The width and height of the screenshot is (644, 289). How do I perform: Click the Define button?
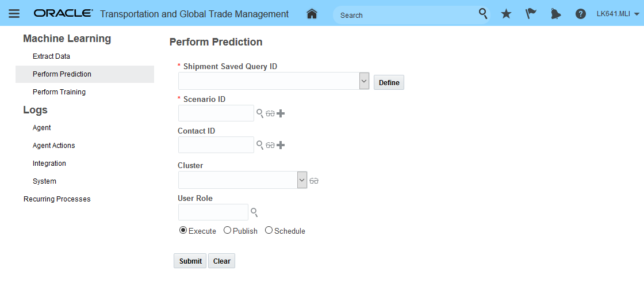coord(389,82)
